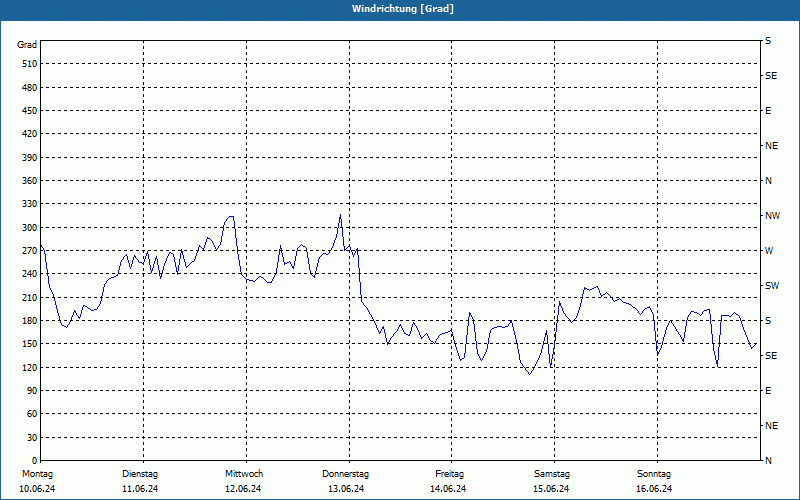This screenshot has height=500, width=800.
Task: Click the date label 11.06.24
Action: (x=140, y=489)
